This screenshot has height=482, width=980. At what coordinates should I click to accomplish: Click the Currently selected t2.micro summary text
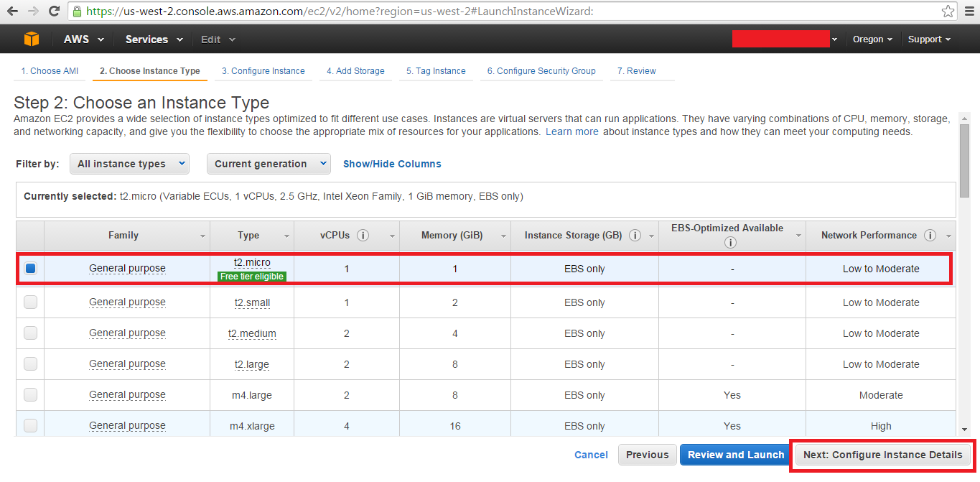pyautogui.click(x=274, y=196)
